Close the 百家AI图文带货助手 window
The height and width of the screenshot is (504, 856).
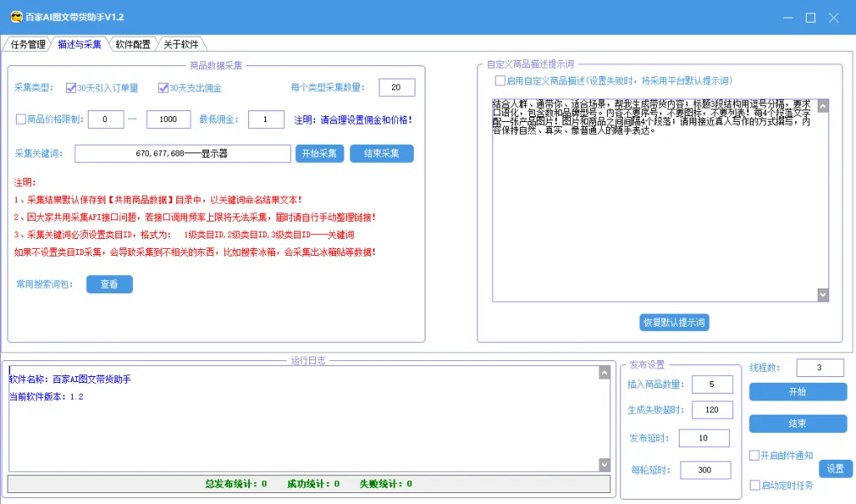[x=833, y=18]
